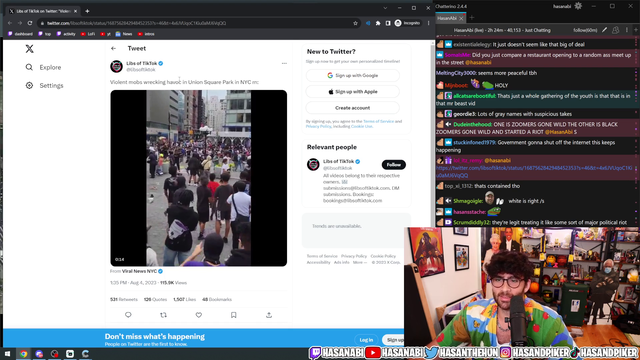Click the retweet icon under the tweet
The image size is (640, 360).
pos(163,315)
